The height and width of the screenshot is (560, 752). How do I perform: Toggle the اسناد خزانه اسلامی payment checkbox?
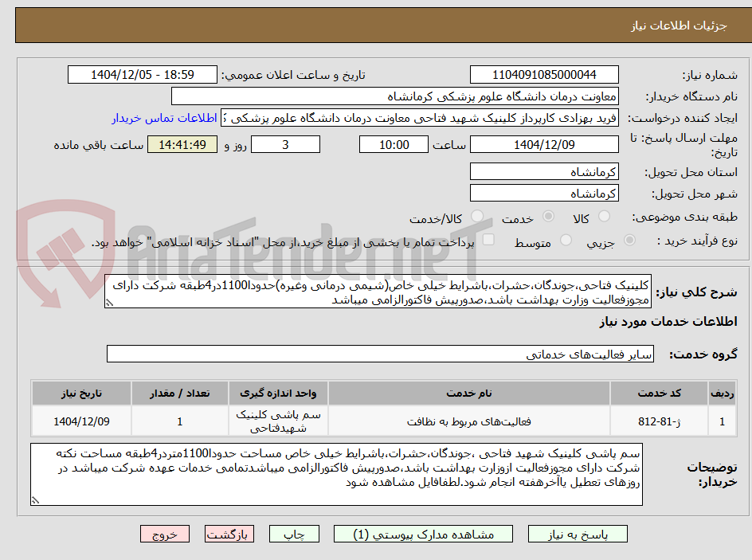[x=488, y=240]
